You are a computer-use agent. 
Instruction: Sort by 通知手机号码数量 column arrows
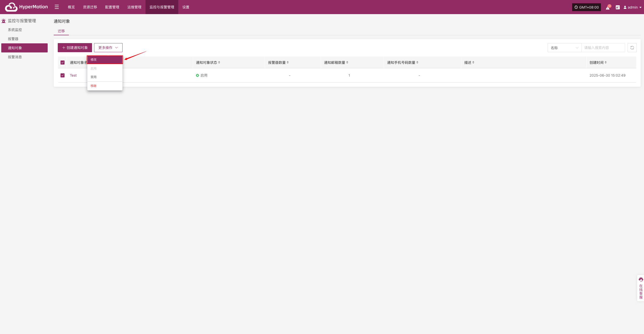pyautogui.click(x=417, y=63)
